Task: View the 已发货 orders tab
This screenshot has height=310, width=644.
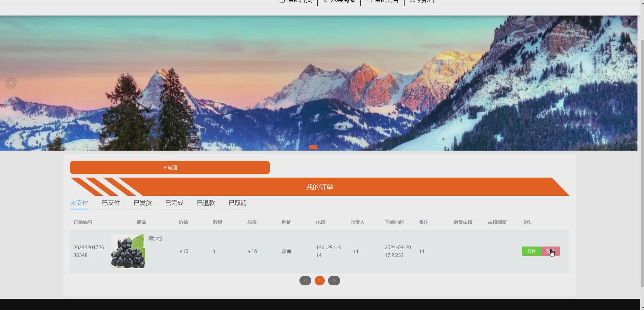Action: pos(142,203)
